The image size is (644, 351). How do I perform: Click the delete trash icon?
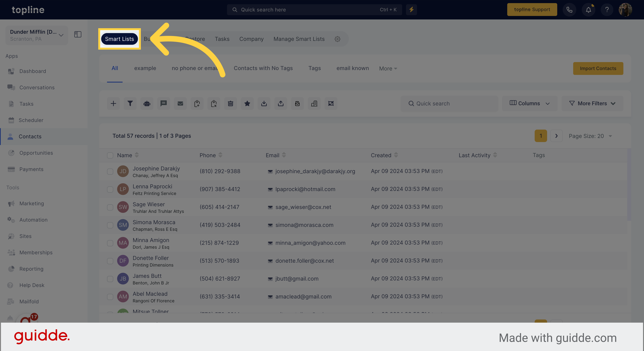tap(231, 104)
